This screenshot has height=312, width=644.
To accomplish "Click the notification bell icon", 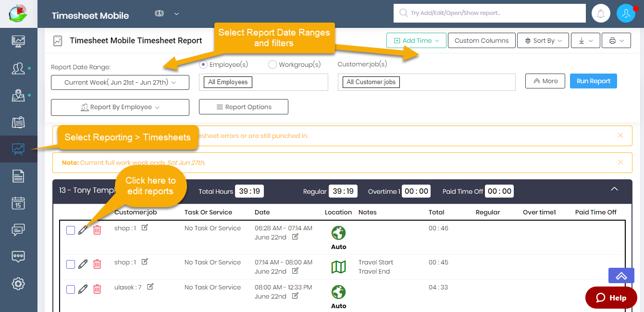I will 601,13.
